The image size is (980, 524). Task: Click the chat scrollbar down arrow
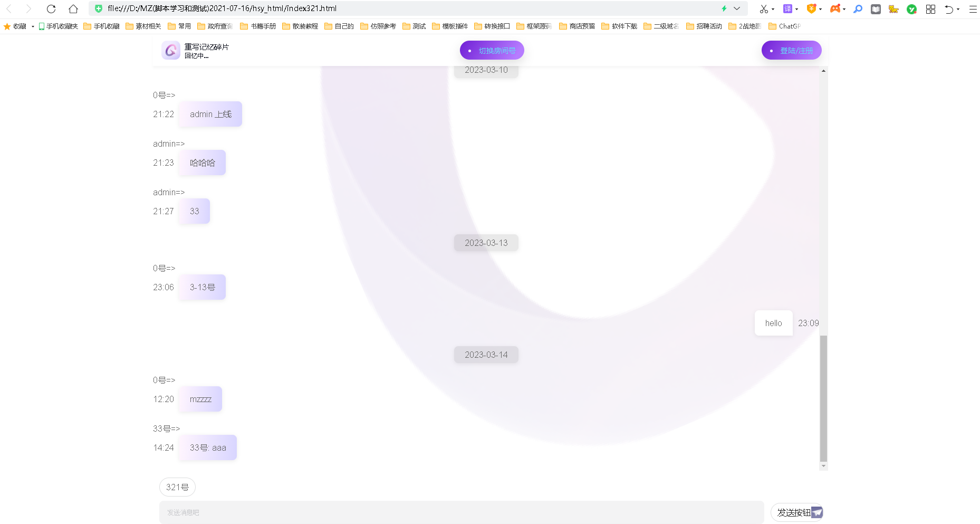[x=823, y=466]
